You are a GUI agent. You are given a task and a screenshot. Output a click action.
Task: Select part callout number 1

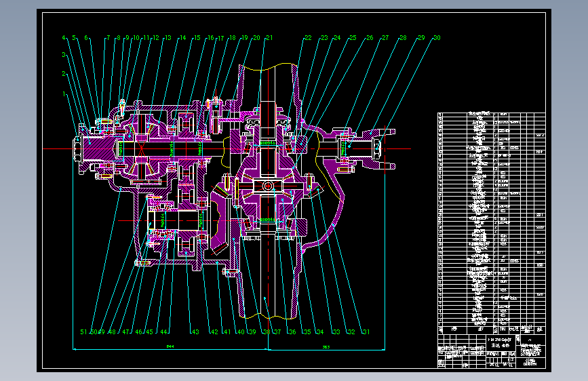[x=64, y=94]
